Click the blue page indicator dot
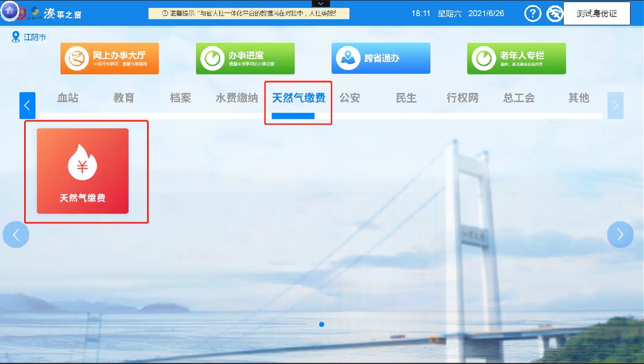 [x=321, y=324]
